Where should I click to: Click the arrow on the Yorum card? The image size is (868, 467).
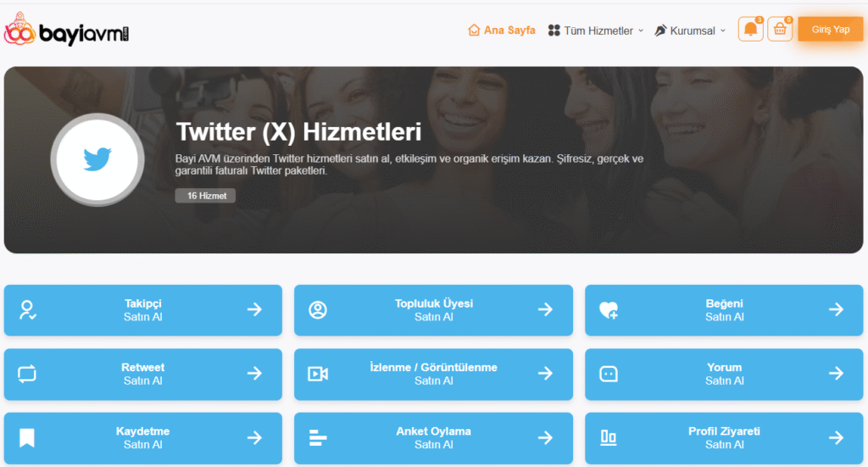(836, 374)
